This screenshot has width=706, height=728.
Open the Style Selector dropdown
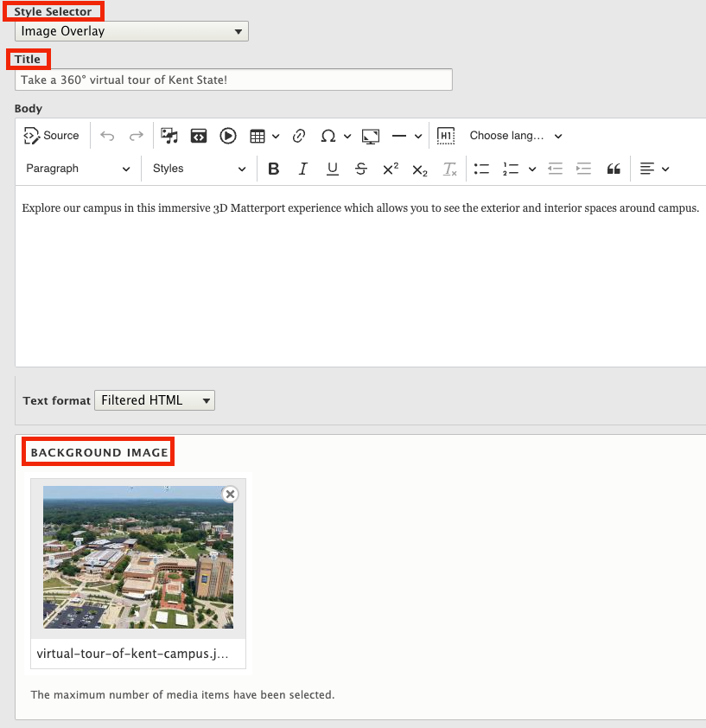point(130,30)
